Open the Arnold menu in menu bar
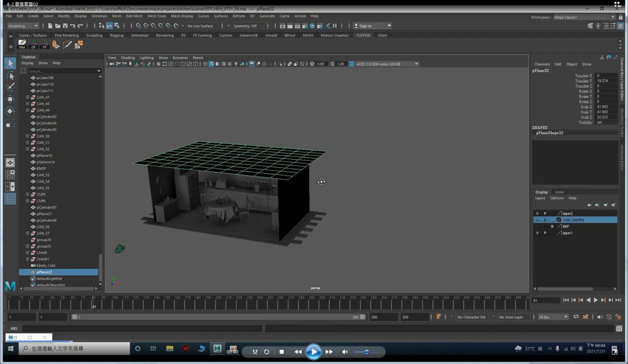The image size is (628, 364). click(300, 16)
